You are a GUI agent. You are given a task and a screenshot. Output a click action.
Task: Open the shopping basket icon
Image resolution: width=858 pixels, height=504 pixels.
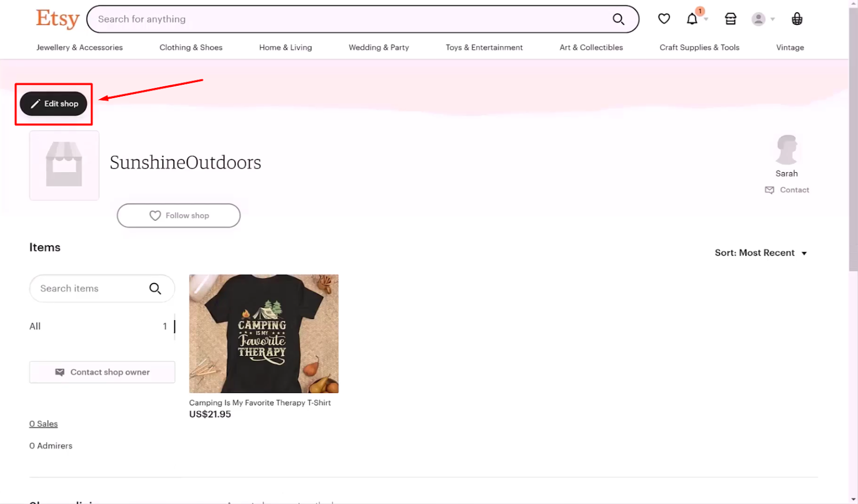(797, 19)
